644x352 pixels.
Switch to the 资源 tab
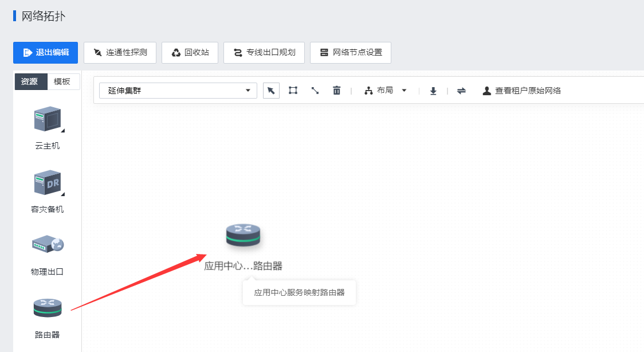click(x=30, y=81)
